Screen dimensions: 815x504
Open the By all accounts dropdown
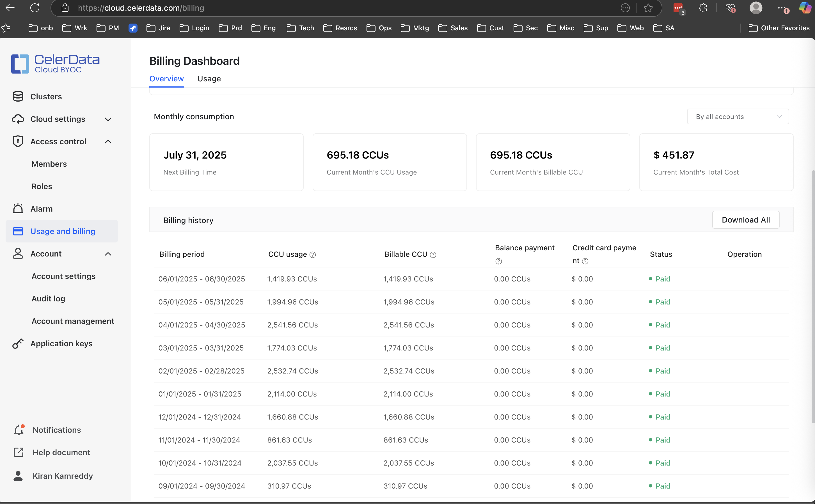tap(738, 117)
